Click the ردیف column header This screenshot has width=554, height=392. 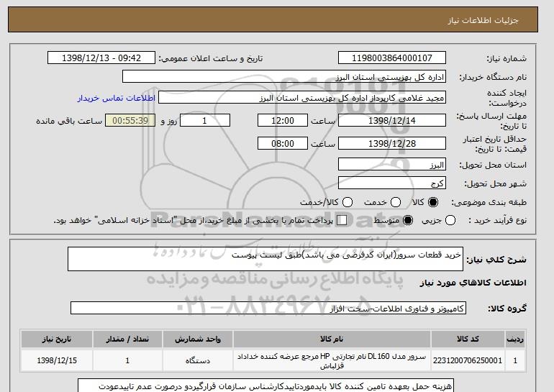click(515, 339)
